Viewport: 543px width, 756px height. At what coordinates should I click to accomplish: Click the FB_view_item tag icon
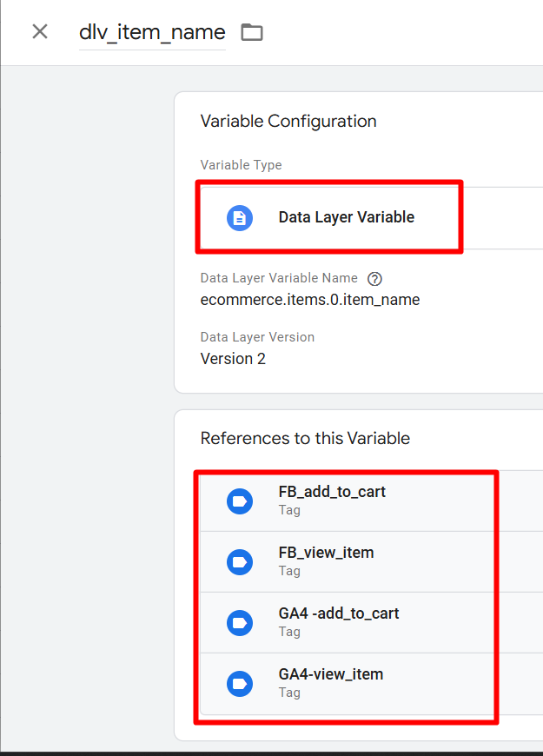click(x=239, y=562)
